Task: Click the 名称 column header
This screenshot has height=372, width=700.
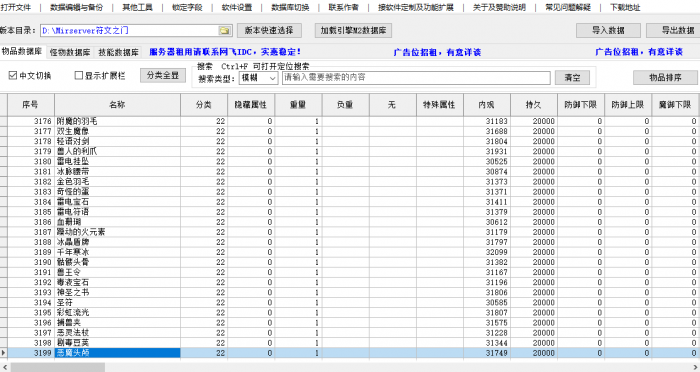Action: click(x=117, y=104)
